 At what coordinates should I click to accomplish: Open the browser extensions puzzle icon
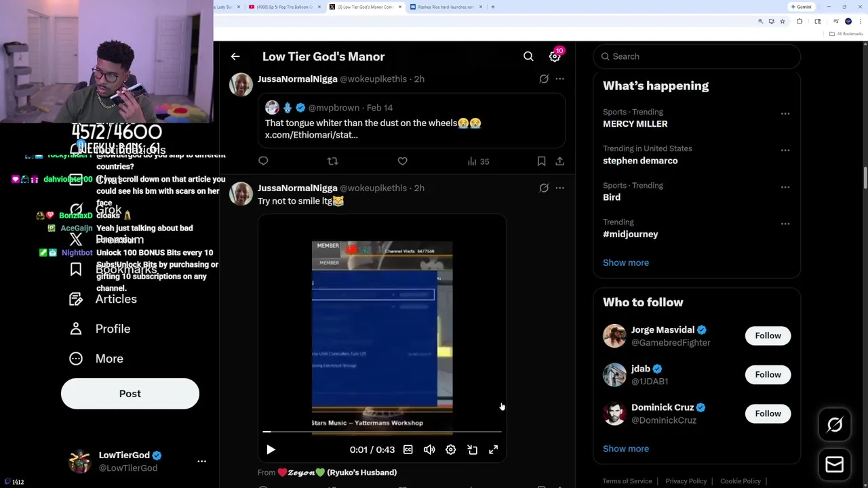point(800,22)
